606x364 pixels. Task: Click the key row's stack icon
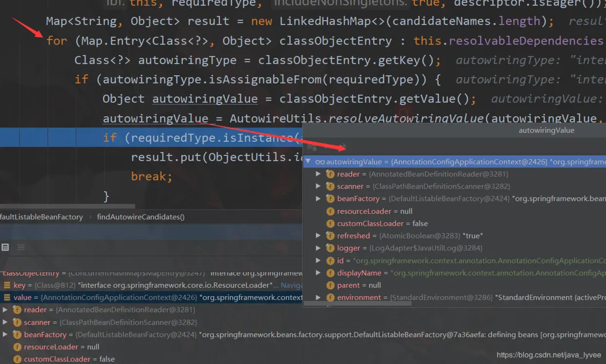[7, 285]
